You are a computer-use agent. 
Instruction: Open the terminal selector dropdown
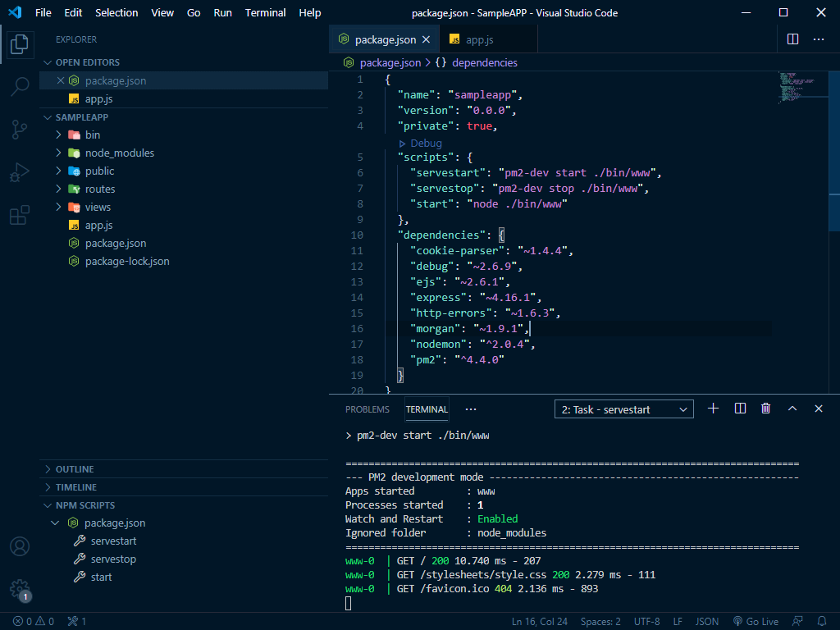pyautogui.click(x=623, y=409)
